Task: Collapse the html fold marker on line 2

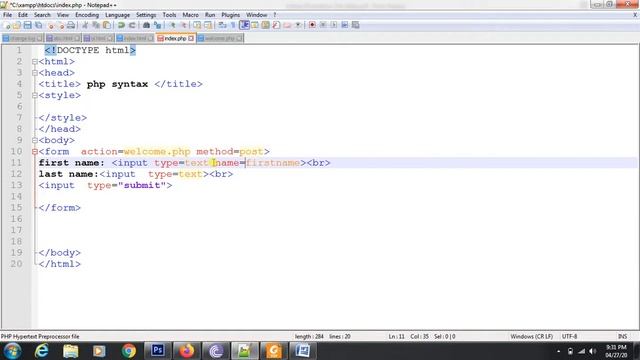Action: (x=35, y=62)
